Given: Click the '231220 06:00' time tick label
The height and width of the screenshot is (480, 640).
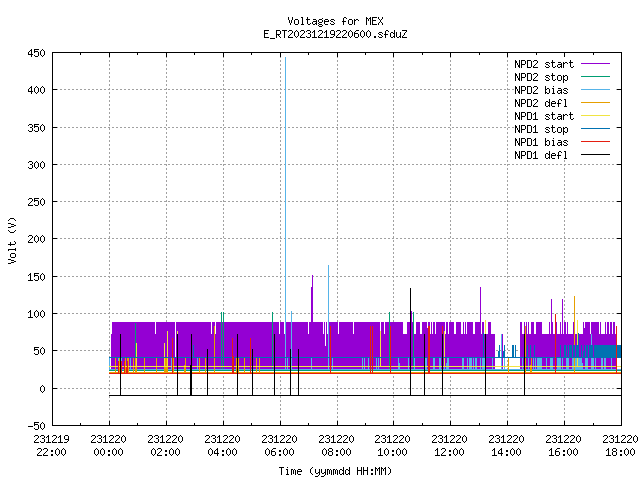Looking at the screenshot, I should tap(280, 446).
